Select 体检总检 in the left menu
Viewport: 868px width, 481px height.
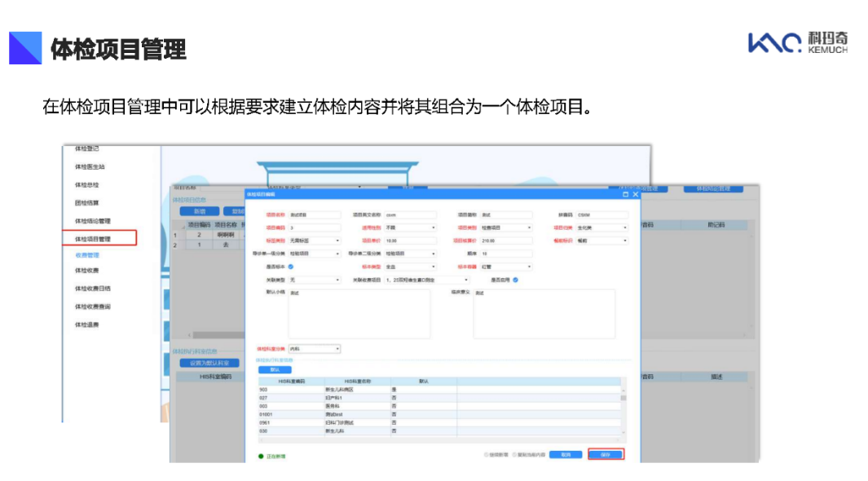tap(86, 185)
